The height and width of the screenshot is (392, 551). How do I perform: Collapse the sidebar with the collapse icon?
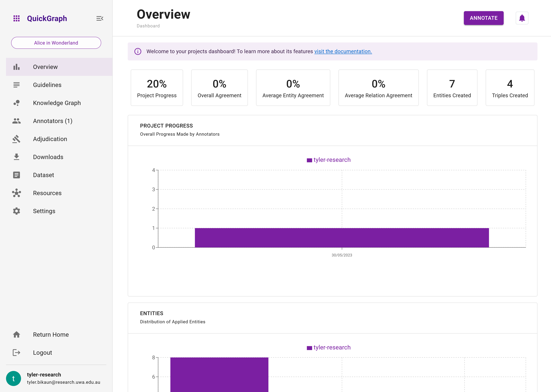pos(100,18)
